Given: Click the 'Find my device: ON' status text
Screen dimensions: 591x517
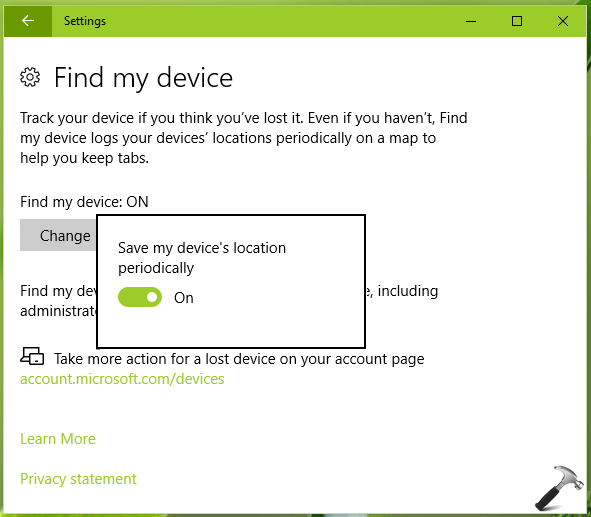Looking at the screenshot, I should click(x=84, y=202).
